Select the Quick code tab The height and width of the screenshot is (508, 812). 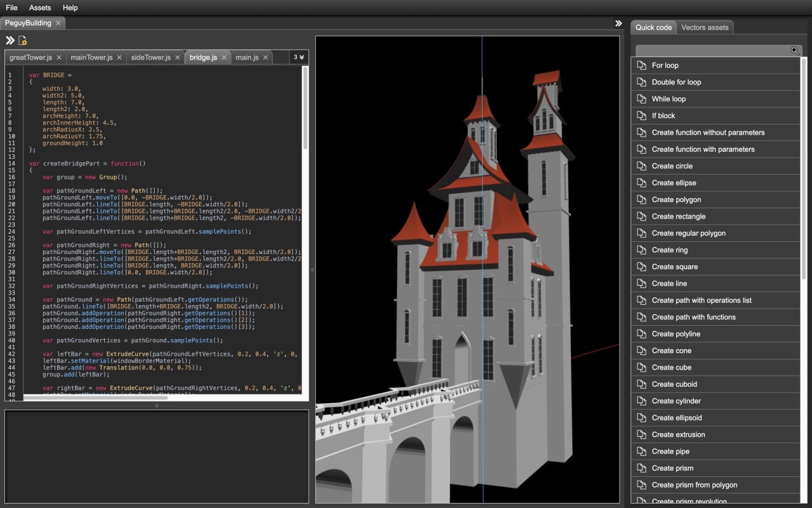click(x=653, y=27)
